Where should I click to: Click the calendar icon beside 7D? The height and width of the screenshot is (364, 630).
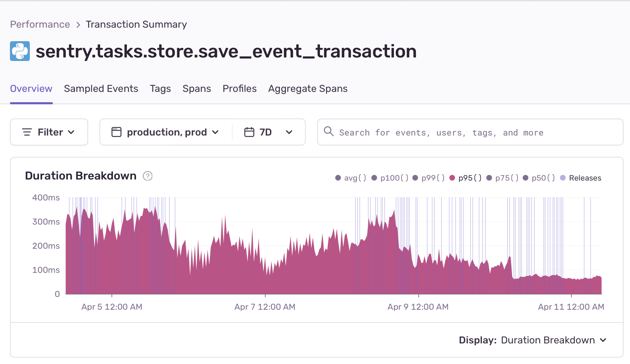(249, 132)
